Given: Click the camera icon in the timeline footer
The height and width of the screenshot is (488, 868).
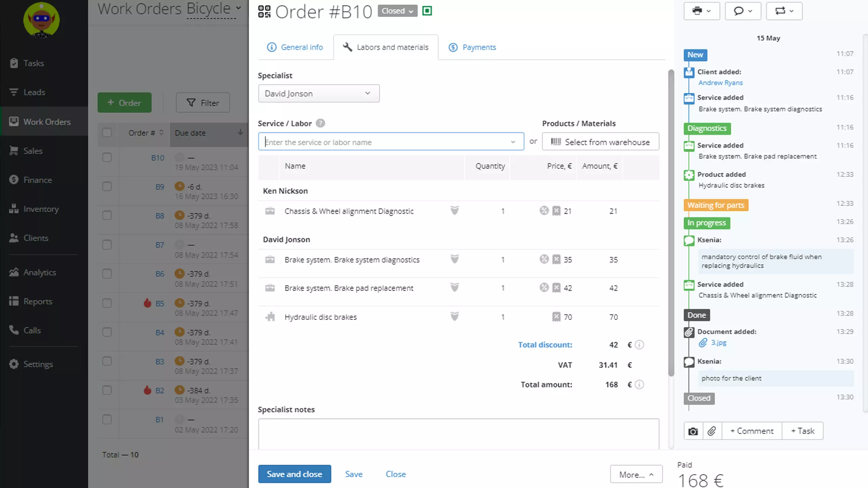Looking at the screenshot, I should pyautogui.click(x=693, y=431).
